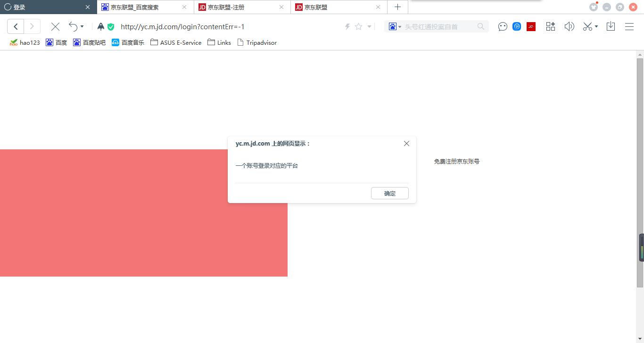Expand the undo history dropdown arrow

coord(82,26)
